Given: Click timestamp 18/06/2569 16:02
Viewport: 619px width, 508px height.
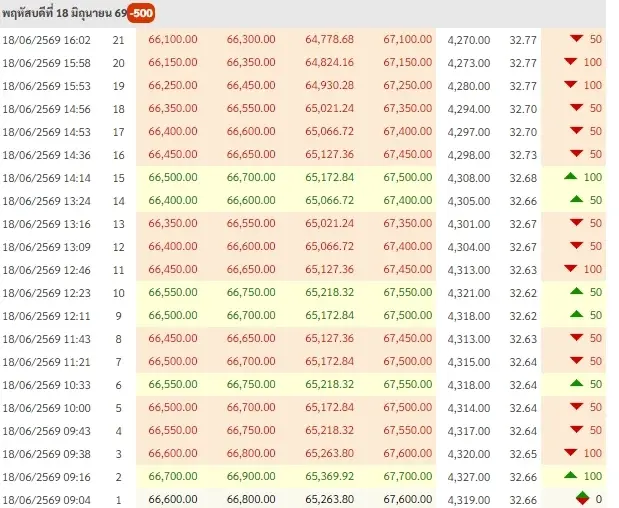Looking at the screenshot, I should point(47,40).
